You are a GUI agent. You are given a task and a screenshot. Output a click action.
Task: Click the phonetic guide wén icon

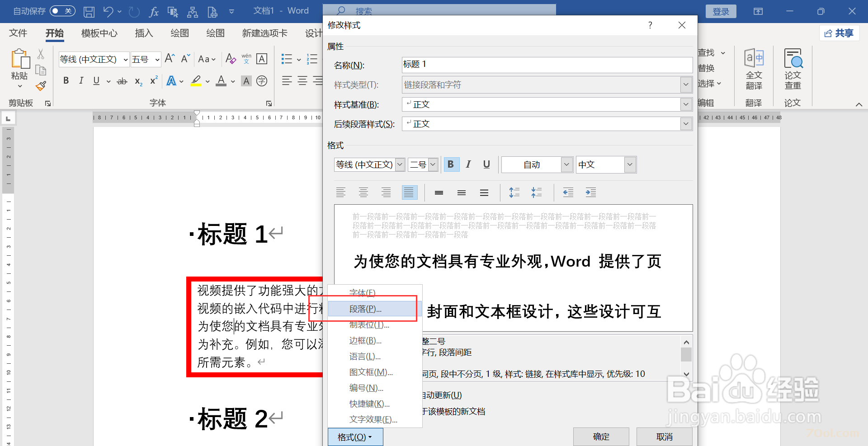click(246, 59)
